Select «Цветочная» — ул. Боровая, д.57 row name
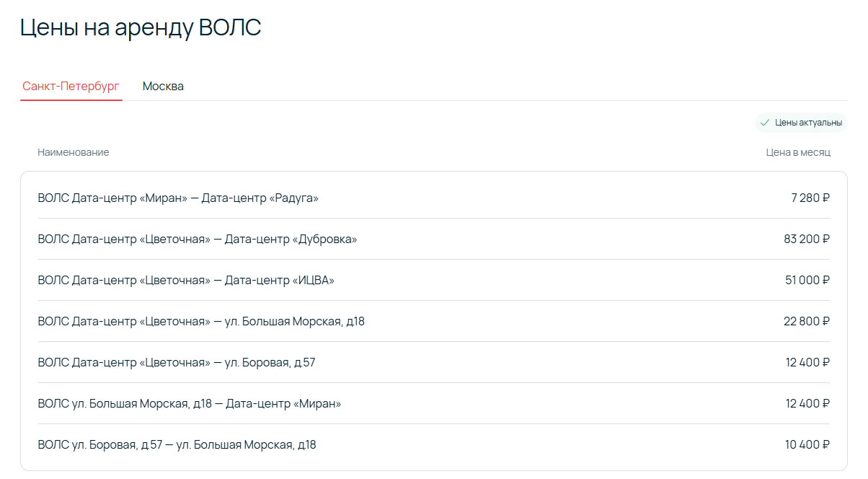868x479 pixels. coord(177,362)
